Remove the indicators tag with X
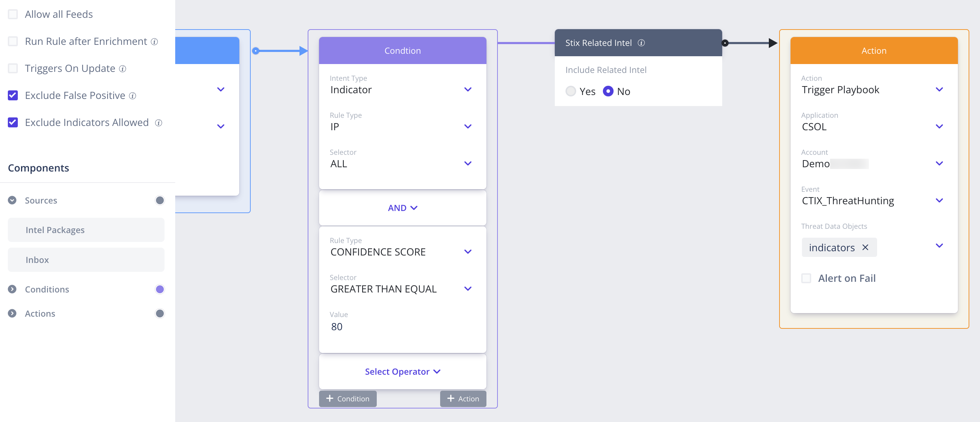The width and height of the screenshot is (980, 422). click(865, 248)
